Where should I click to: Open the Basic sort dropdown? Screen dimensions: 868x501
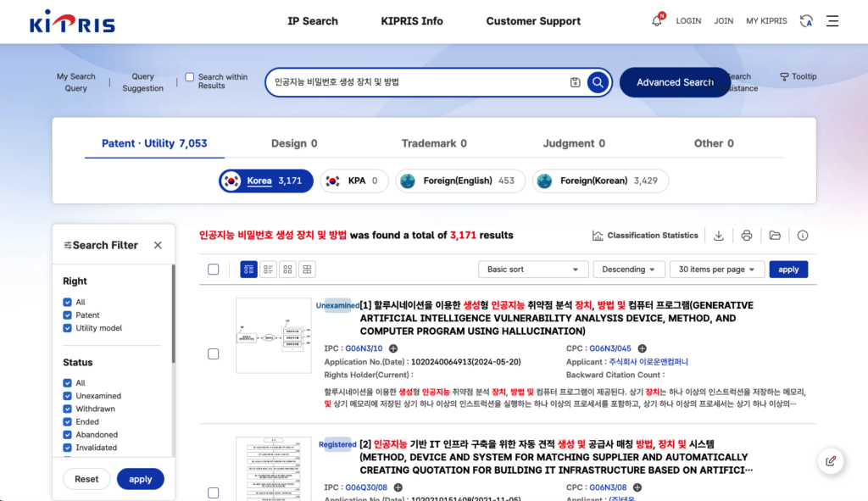coord(533,270)
